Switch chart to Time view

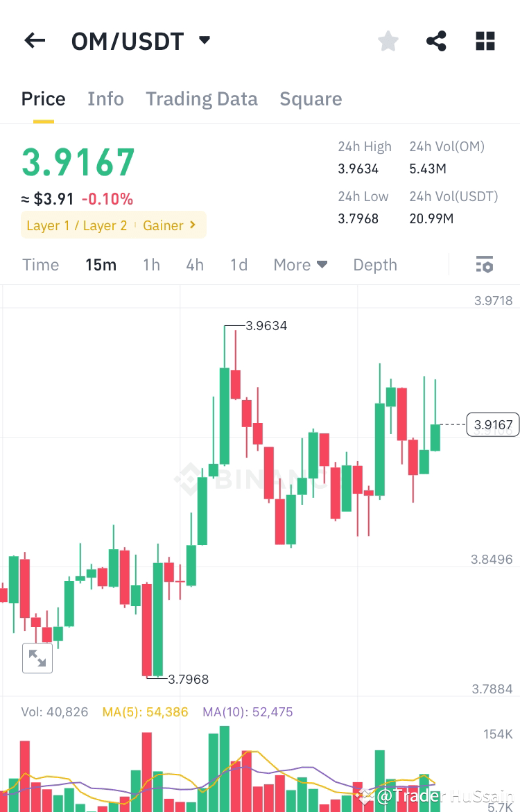click(x=40, y=264)
